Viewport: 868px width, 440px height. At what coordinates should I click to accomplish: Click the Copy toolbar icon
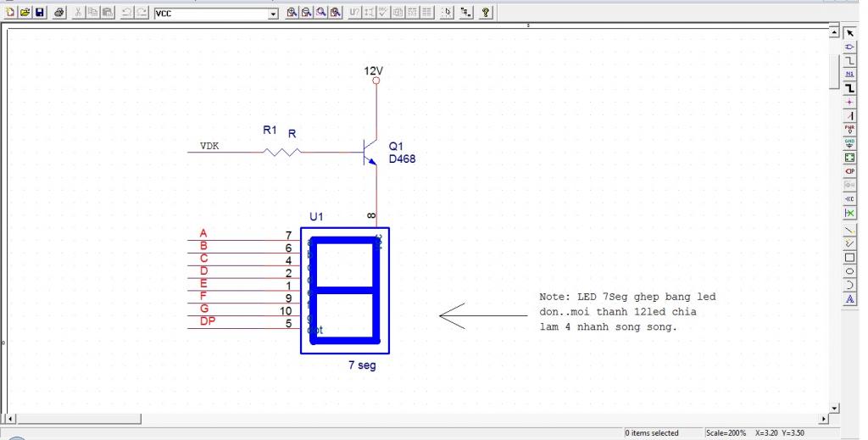tap(93, 12)
